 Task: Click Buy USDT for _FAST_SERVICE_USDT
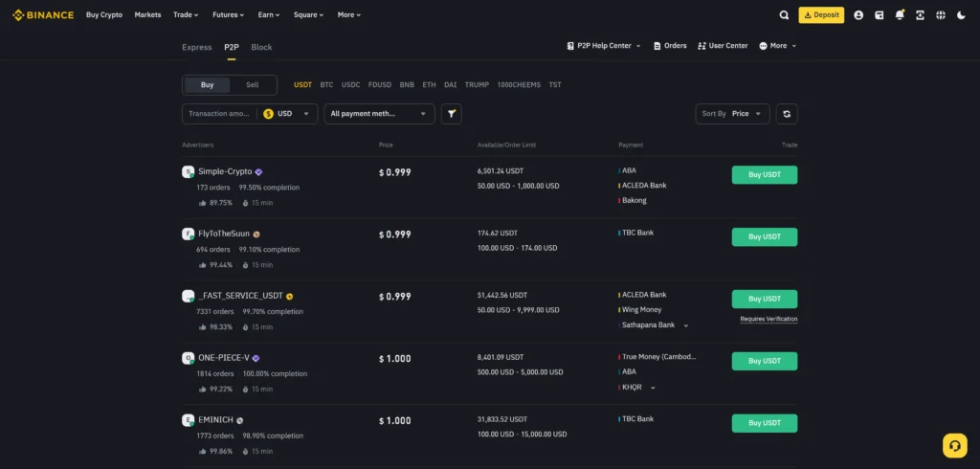pos(765,299)
